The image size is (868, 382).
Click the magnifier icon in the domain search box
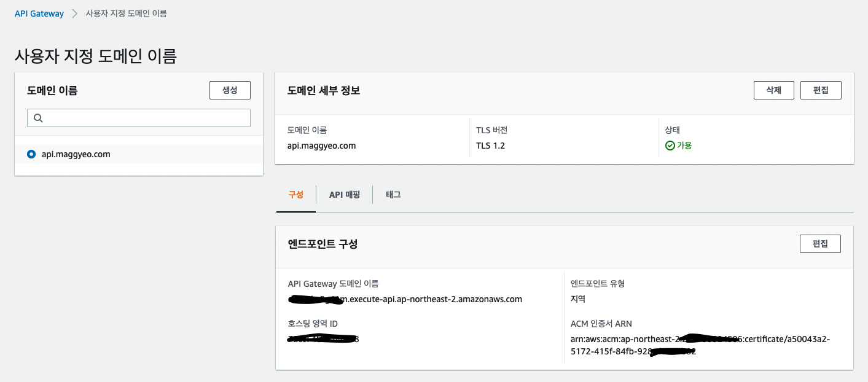point(38,118)
